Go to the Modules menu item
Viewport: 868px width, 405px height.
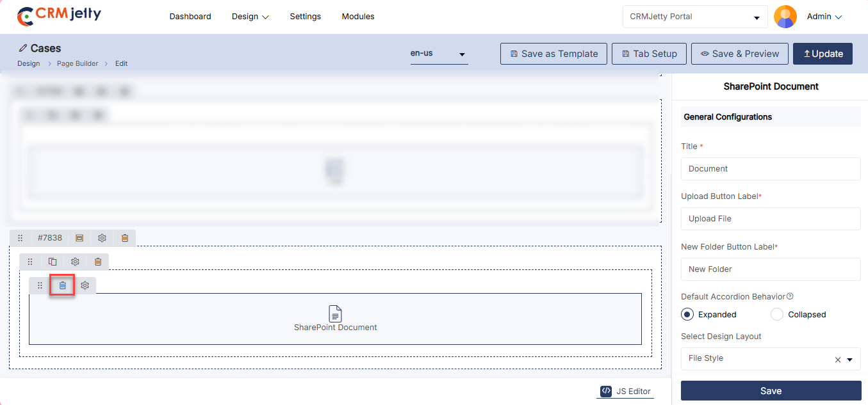coord(358,17)
